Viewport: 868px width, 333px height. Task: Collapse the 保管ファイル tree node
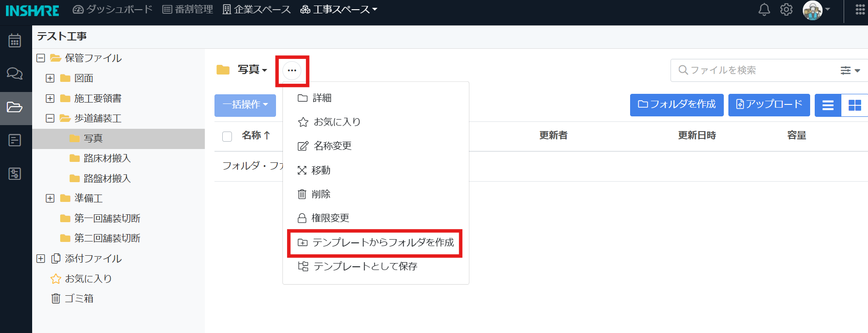(x=41, y=58)
